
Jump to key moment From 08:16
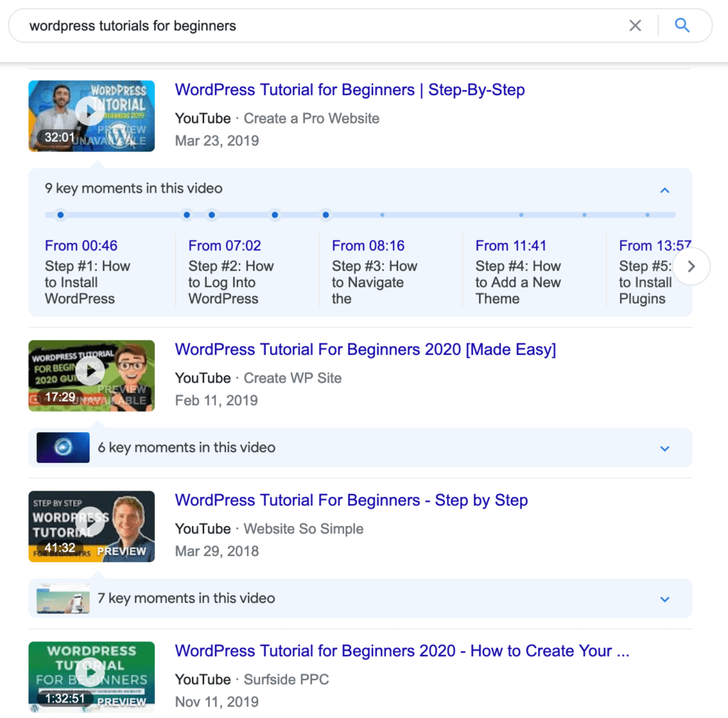[368, 245]
